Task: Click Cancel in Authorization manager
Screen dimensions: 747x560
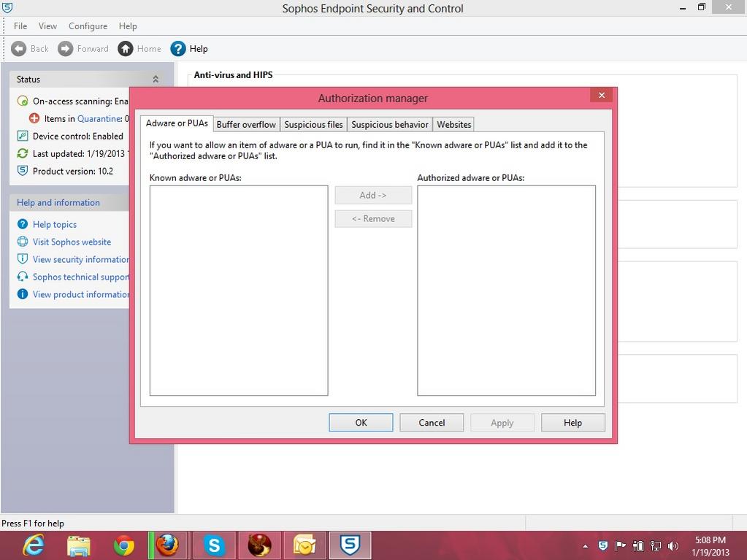Action: tap(432, 423)
